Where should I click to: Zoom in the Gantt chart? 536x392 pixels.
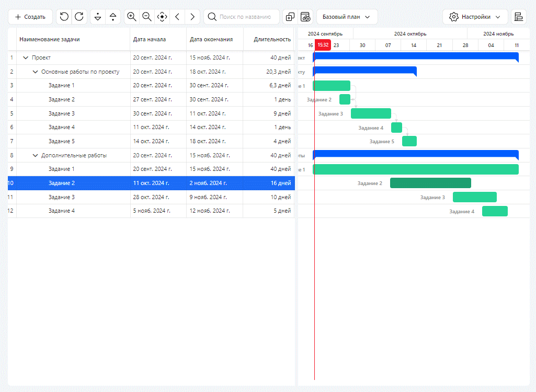pyautogui.click(x=132, y=17)
